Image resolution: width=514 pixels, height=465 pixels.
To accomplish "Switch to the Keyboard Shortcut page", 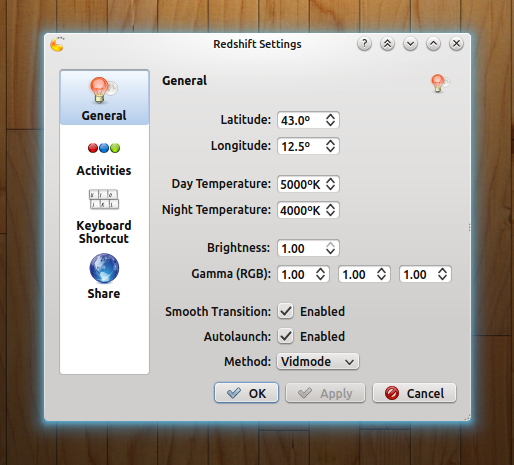I will [104, 232].
